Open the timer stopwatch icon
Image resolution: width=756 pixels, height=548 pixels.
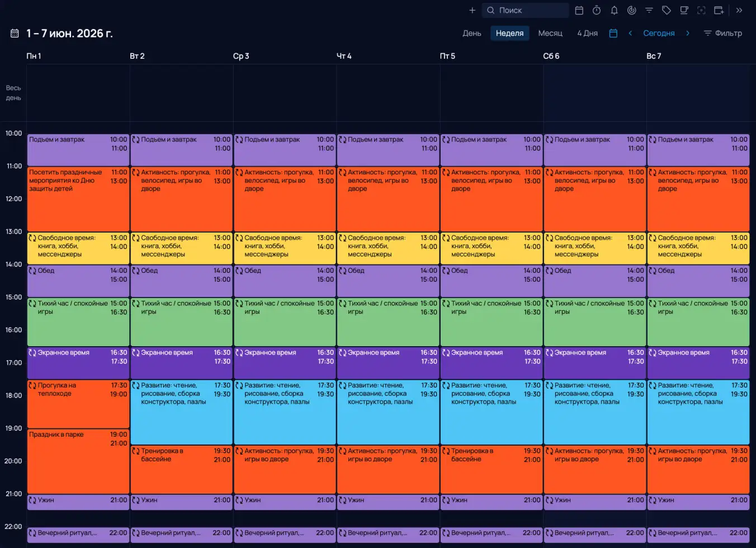pos(597,10)
